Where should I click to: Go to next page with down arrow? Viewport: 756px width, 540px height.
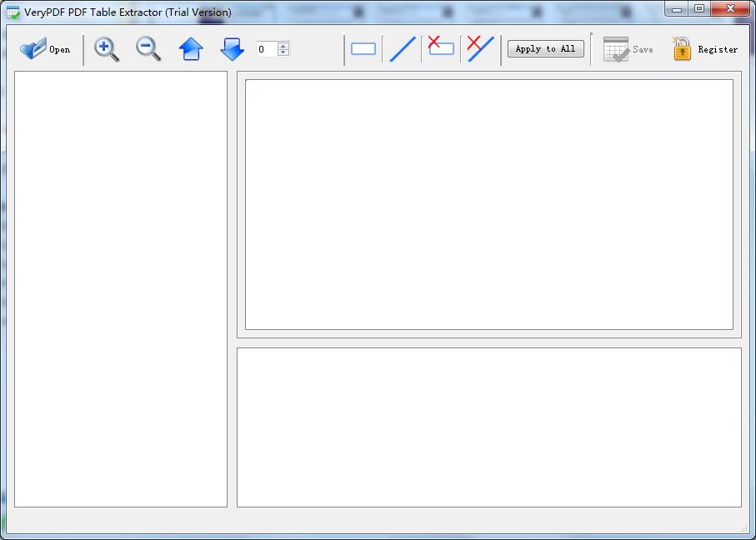[232, 49]
